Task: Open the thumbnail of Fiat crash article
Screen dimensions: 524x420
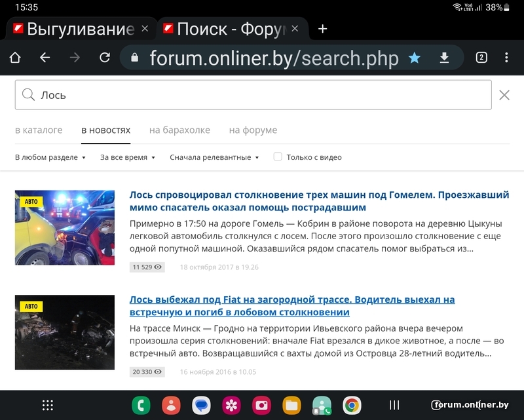Action: 65,332
